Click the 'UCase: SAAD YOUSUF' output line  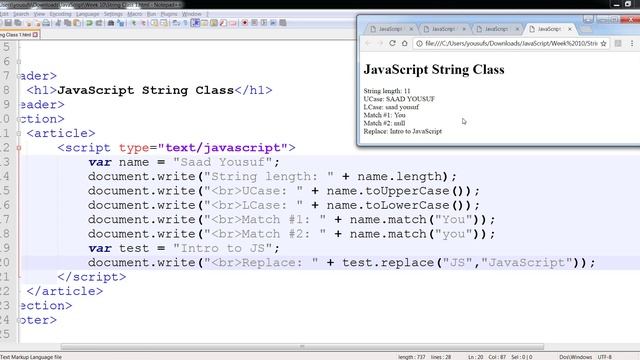click(399, 99)
